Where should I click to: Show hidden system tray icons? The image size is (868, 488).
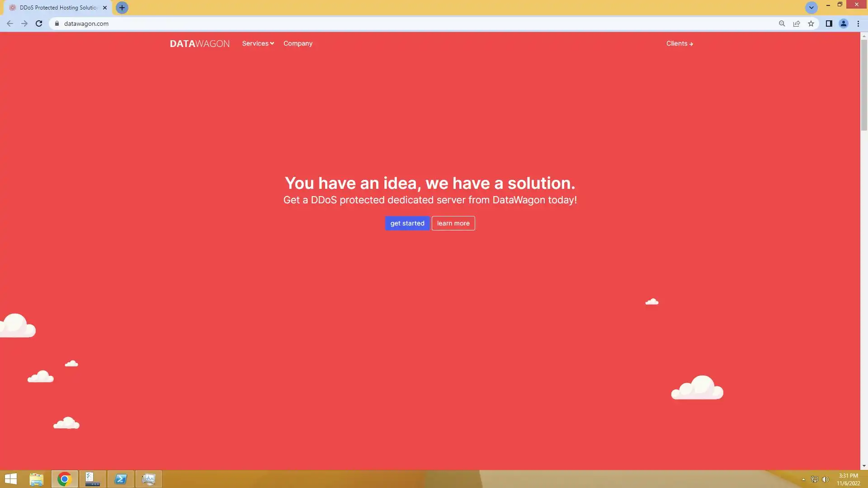(803, 479)
